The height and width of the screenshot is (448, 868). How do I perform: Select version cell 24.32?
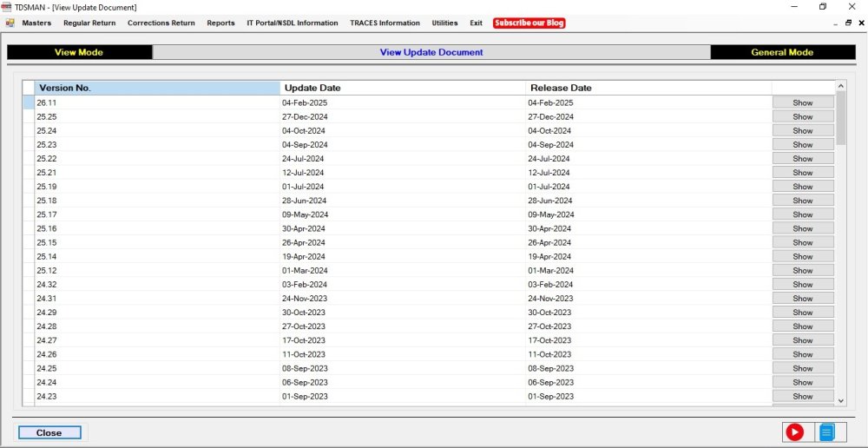157,284
